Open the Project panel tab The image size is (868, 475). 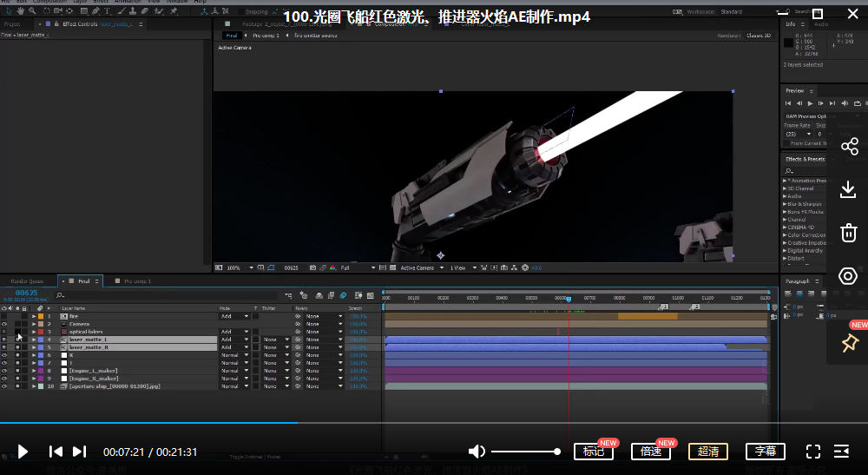pos(12,24)
